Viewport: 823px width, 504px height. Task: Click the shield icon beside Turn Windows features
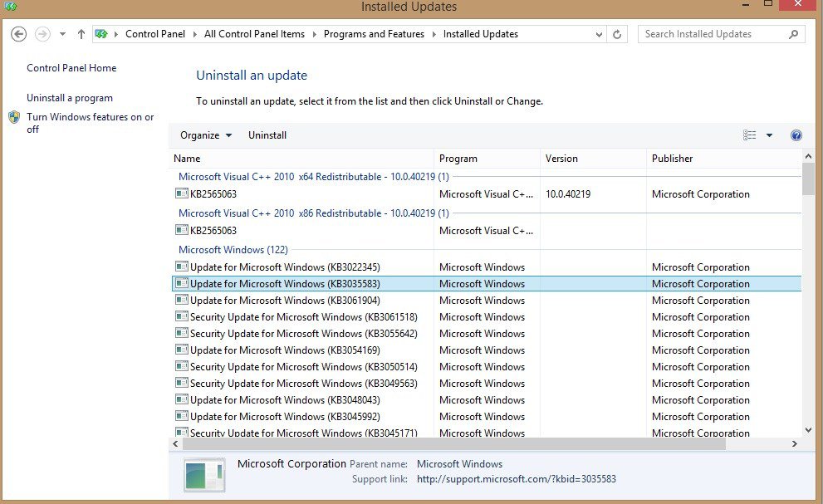(14, 118)
